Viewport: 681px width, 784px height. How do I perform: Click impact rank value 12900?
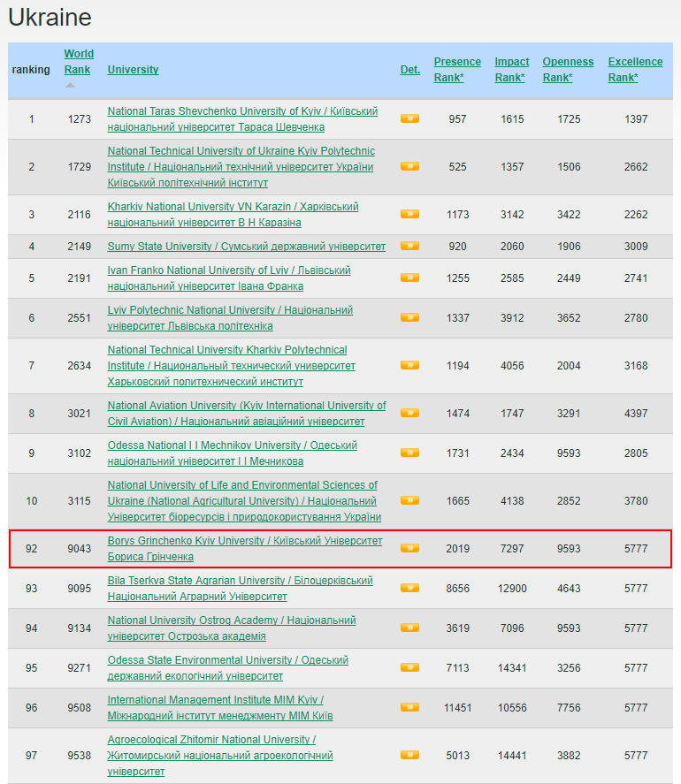(x=512, y=589)
